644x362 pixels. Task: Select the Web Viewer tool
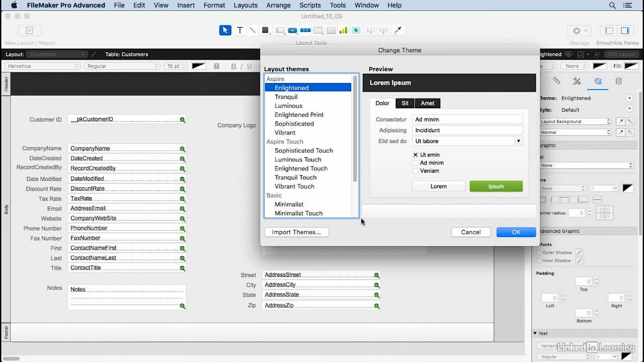356,30
